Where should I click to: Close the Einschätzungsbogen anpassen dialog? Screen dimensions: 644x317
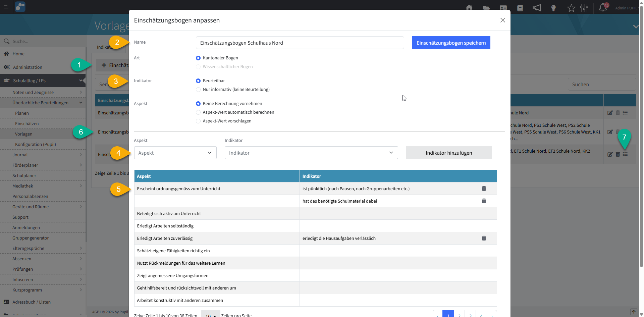coord(502,20)
